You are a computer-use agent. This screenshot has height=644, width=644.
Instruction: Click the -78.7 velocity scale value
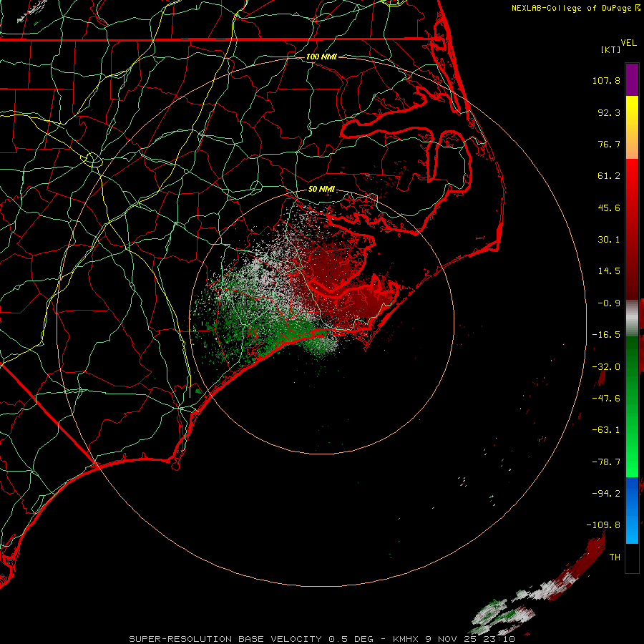[x=606, y=462]
